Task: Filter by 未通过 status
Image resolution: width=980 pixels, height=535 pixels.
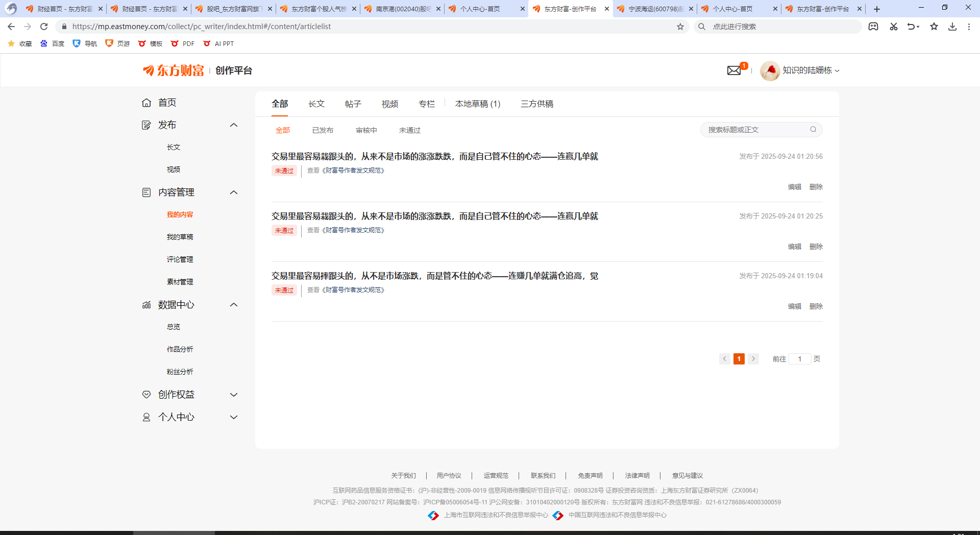Action: 410,130
